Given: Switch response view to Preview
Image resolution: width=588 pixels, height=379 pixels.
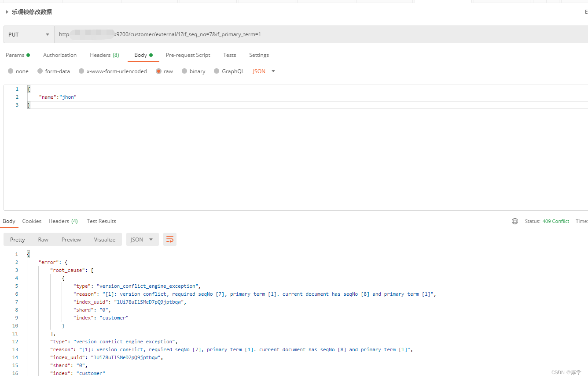Looking at the screenshot, I should pyautogui.click(x=71, y=240).
